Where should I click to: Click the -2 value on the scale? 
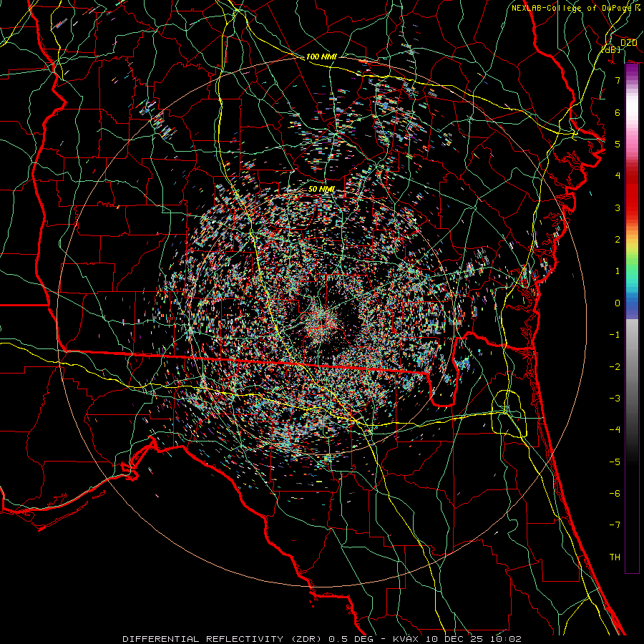[x=615, y=367]
